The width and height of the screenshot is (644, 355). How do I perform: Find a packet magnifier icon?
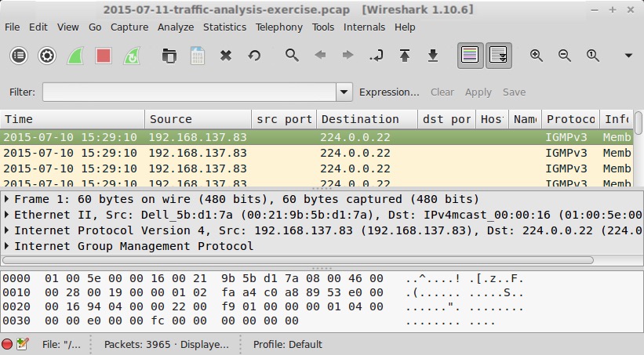[292, 55]
